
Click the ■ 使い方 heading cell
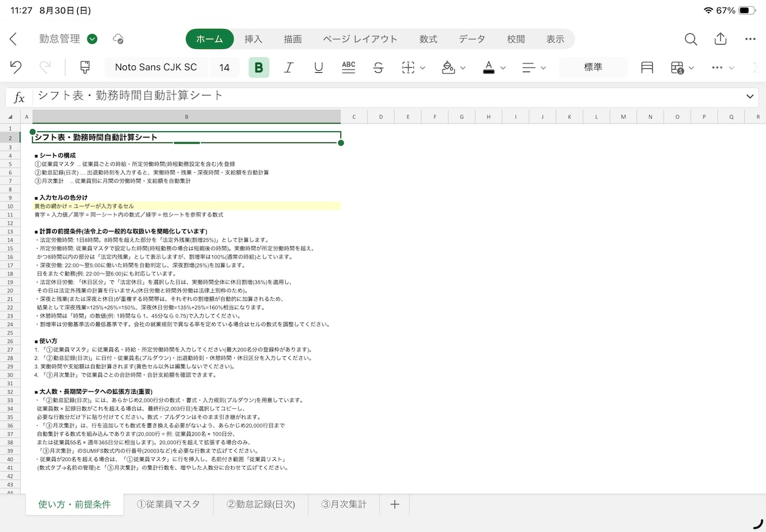pyautogui.click(x=186, y=341)
